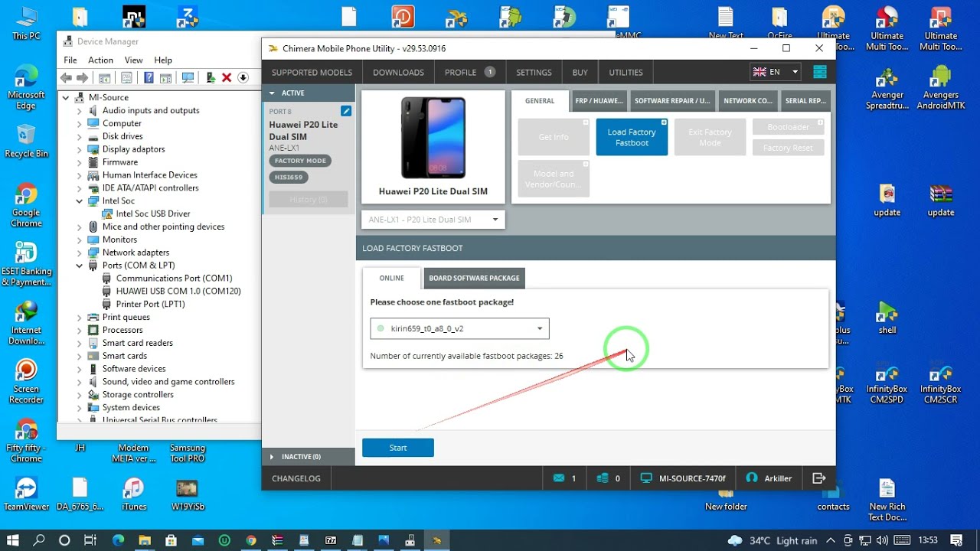Open the Screen Recorder desktop icon
The width and height of the screenshot is (980, 551).
tap(26, 381)
